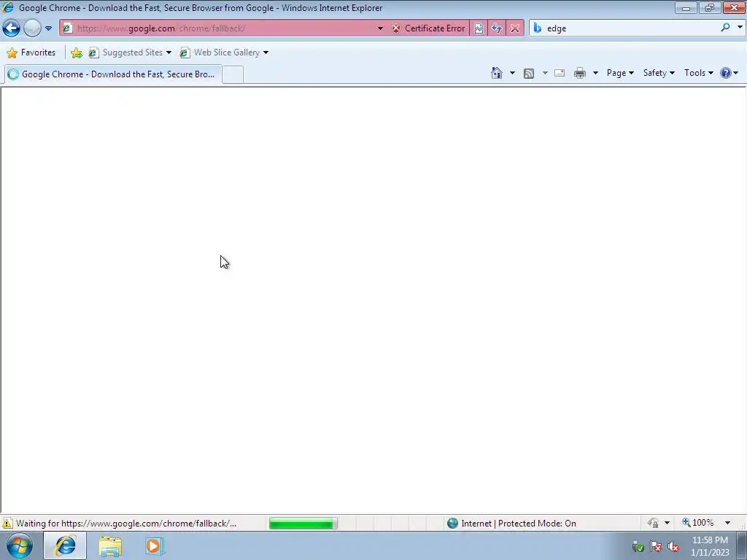Go back with the Back arrow button

[x=12, y=28]
